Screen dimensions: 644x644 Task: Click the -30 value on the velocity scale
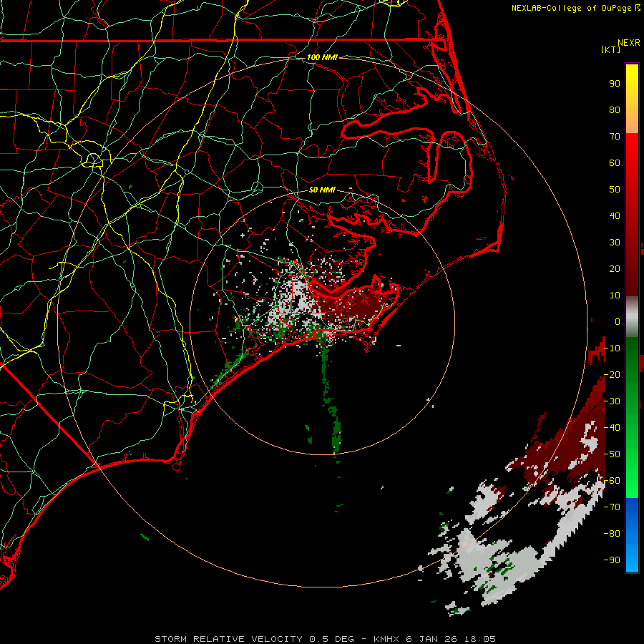(612, 401)
